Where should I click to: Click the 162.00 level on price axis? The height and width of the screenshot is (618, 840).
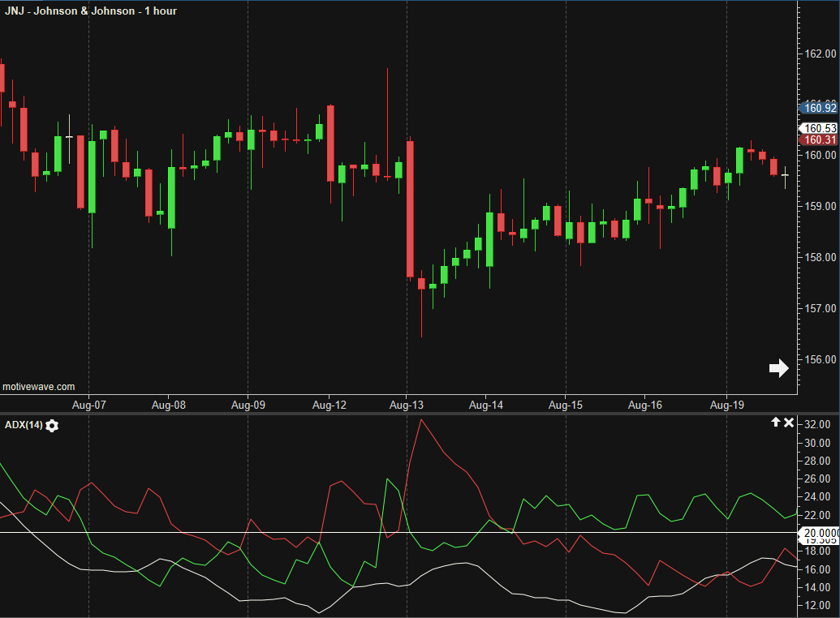pos(820,54)
